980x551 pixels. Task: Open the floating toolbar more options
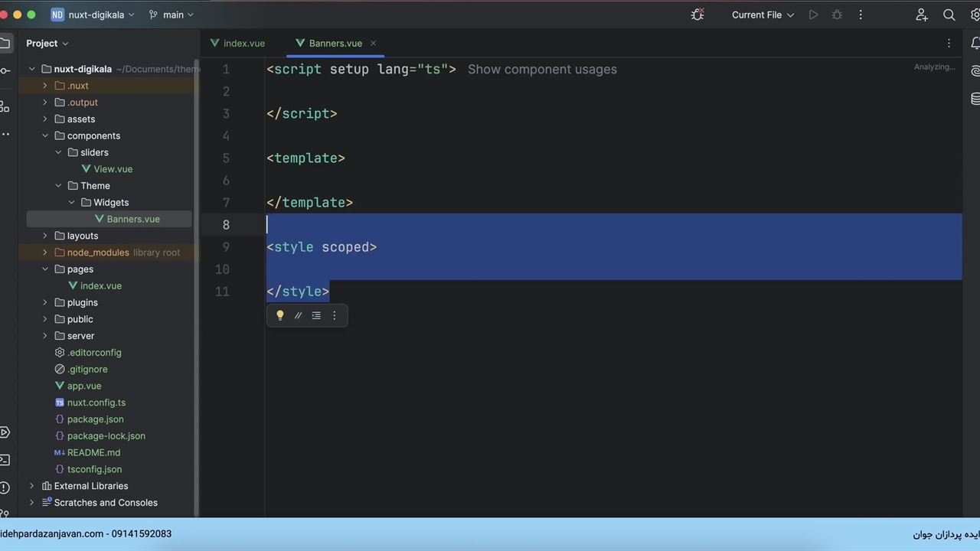334,315
